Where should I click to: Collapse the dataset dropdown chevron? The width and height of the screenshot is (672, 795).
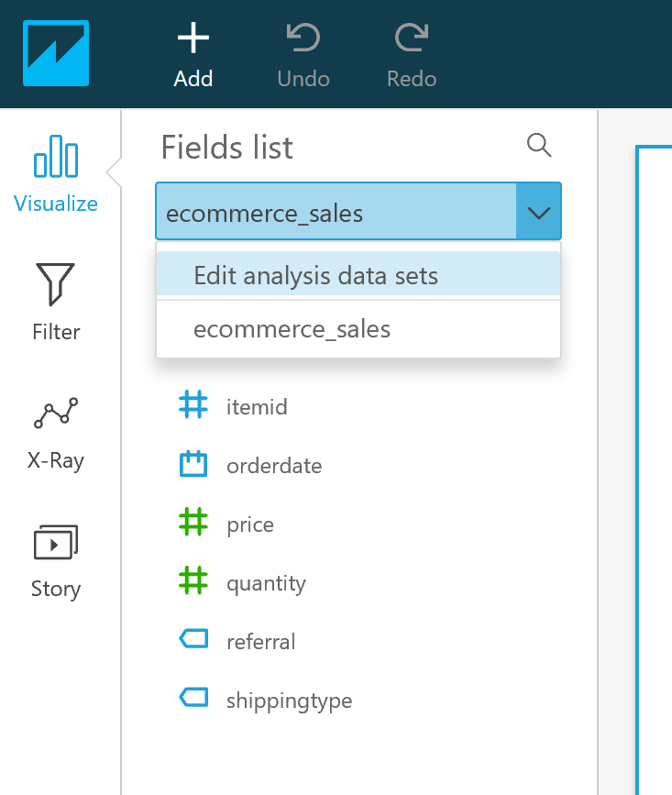[539, 213]
